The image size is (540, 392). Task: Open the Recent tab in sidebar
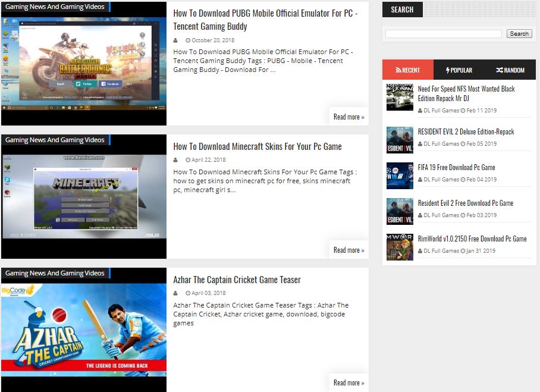pyautogui.click(x=407, y=70)
